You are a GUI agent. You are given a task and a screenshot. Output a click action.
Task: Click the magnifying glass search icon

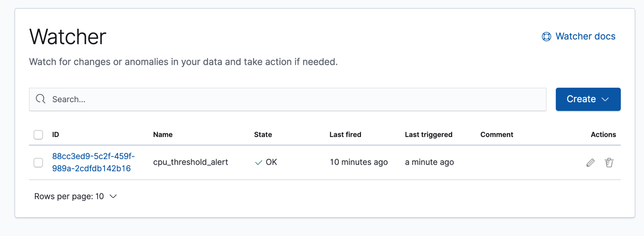pos(41,99)
